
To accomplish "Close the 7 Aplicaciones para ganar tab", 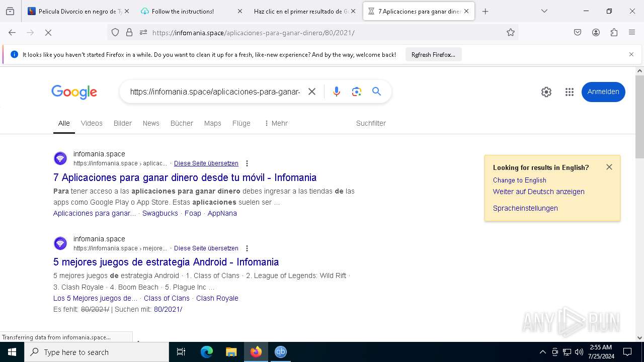I will tap(466, 11).
